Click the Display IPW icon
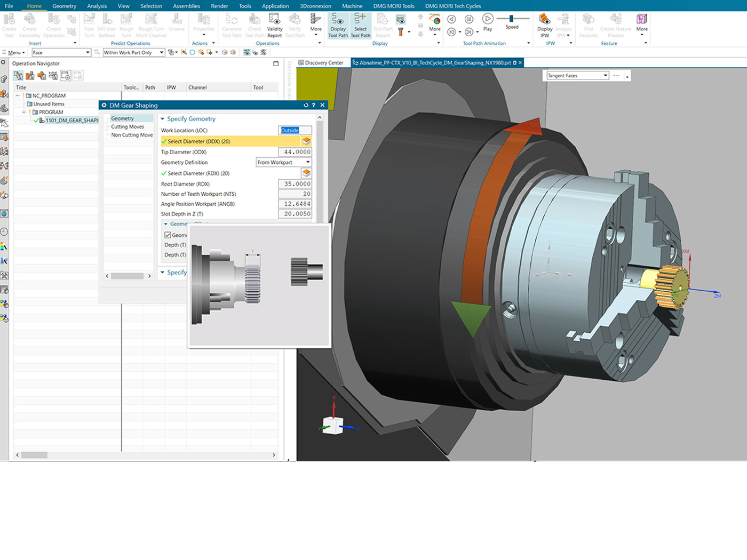The height and width of the screenshot is (560, 747). (x=544, y=25)
